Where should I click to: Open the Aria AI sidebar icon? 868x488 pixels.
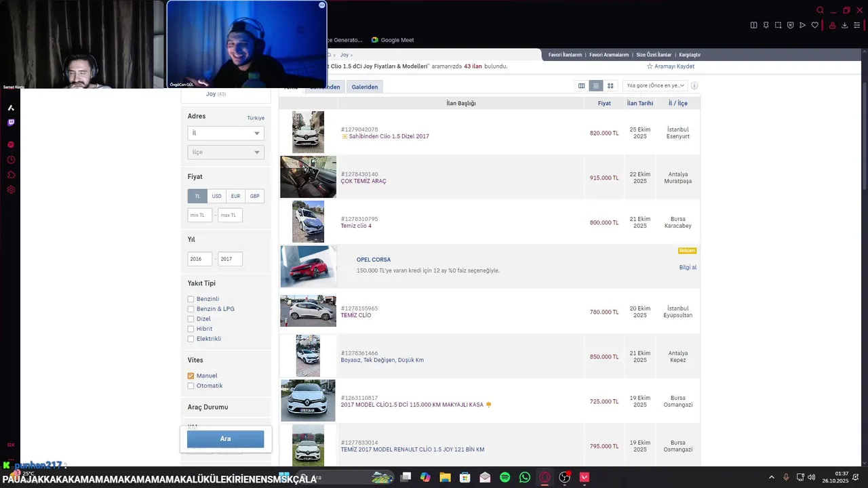[x=11, y=108]
